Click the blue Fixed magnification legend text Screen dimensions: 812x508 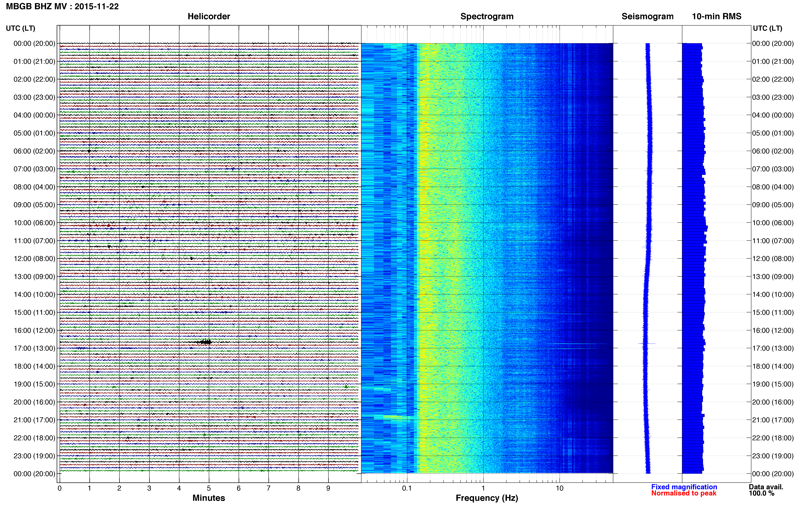tap(684, 487)
